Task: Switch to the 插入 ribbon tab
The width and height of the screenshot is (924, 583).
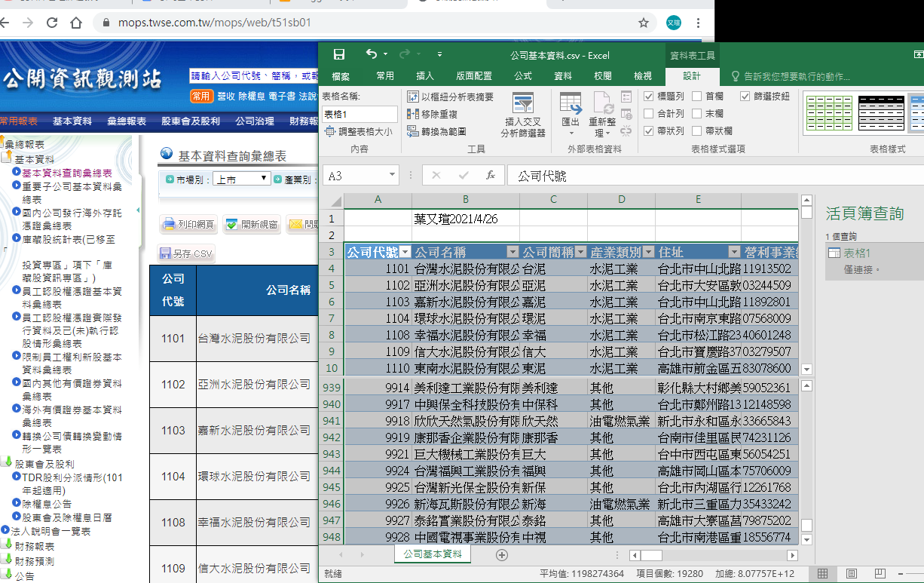Action: (x=425, y=76)
